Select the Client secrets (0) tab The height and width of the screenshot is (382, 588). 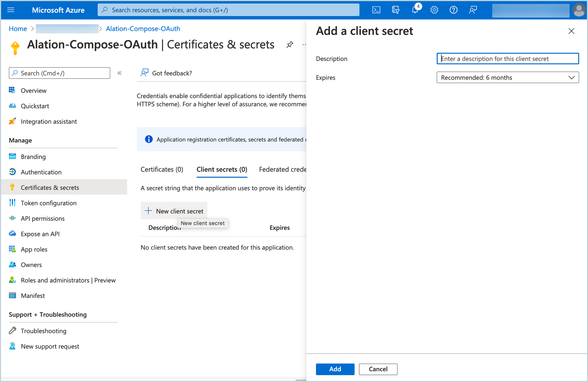222,169
